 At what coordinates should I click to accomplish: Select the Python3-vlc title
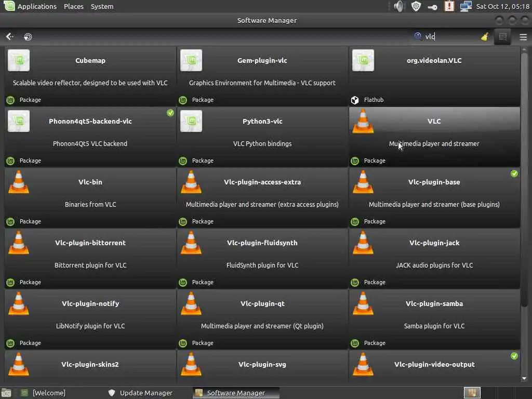[262, 121]
